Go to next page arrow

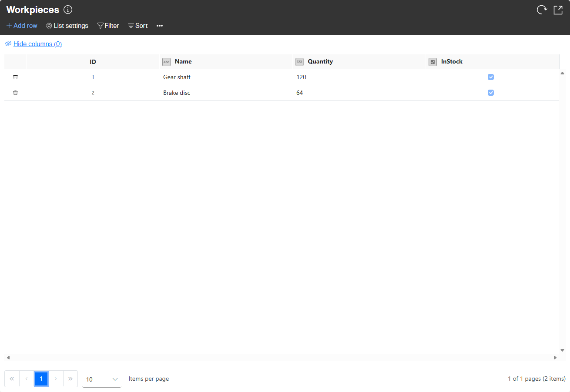coord(56,379)
